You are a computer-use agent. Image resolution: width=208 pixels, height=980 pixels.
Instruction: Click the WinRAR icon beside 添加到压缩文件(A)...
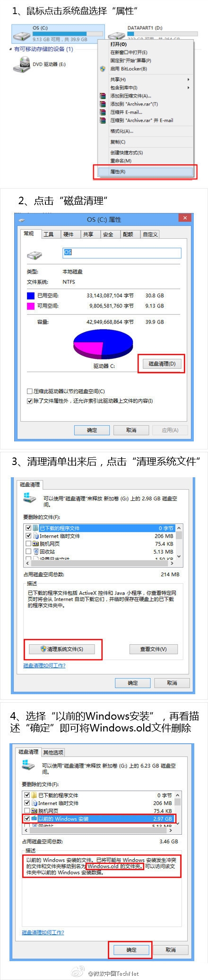(x=102, y=96)
